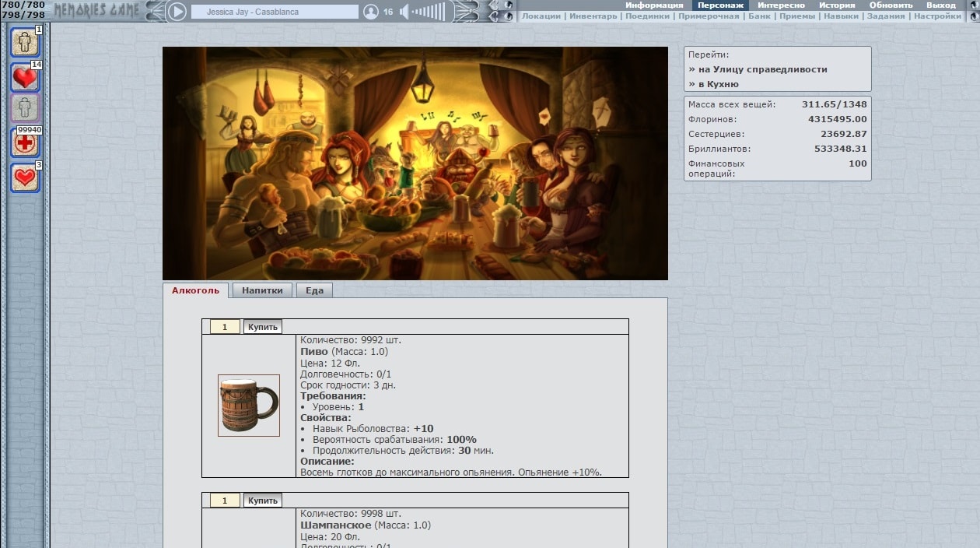
Task: Click the beer mug item thumbnail
Action: [249, 406]
